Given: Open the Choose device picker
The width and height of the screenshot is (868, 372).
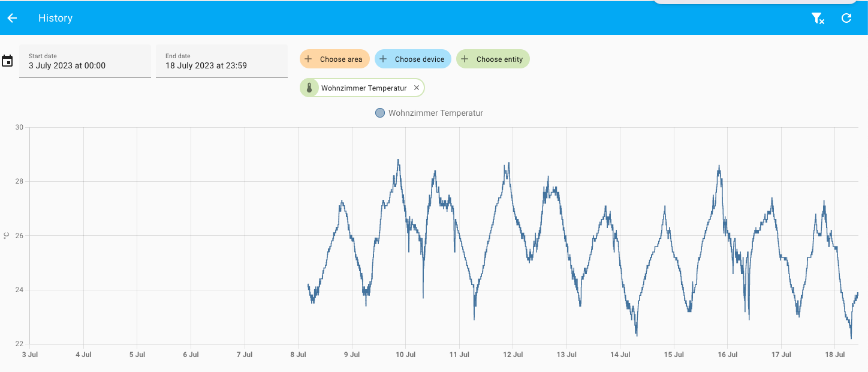Looking at the screenshot, I should [x=413, y=59].
